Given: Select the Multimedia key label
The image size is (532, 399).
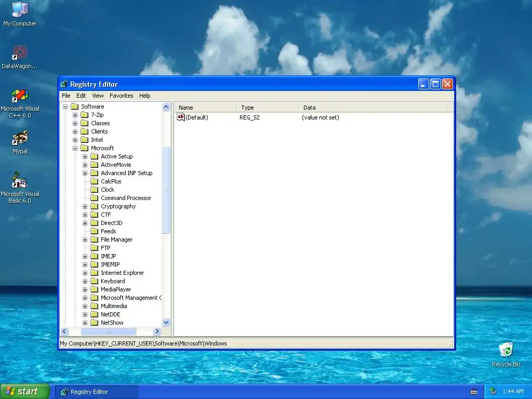Looking at the screenshot, I should point(114,306).
